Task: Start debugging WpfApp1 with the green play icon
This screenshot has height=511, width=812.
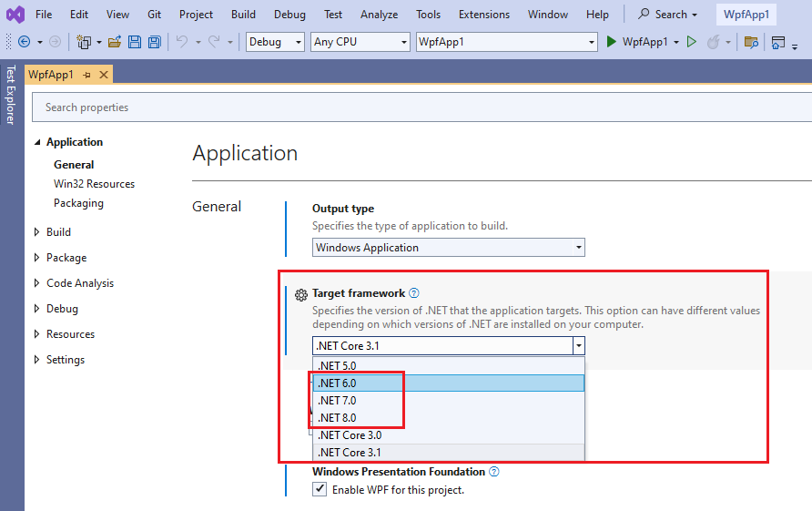Action: coord(611,42)
